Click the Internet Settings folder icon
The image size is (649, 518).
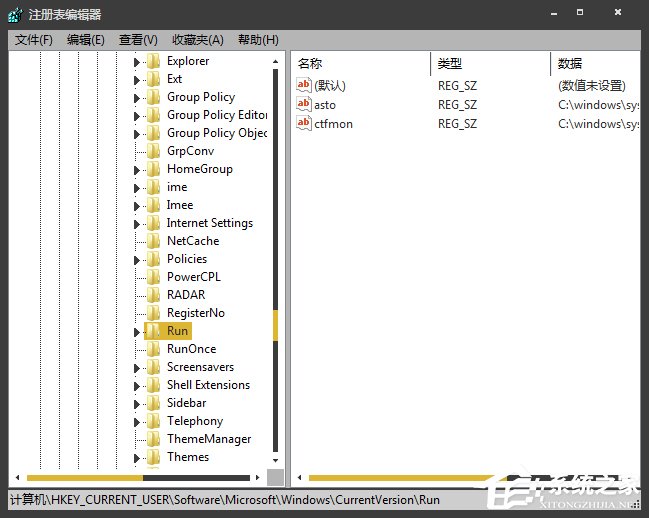[154, 223]
